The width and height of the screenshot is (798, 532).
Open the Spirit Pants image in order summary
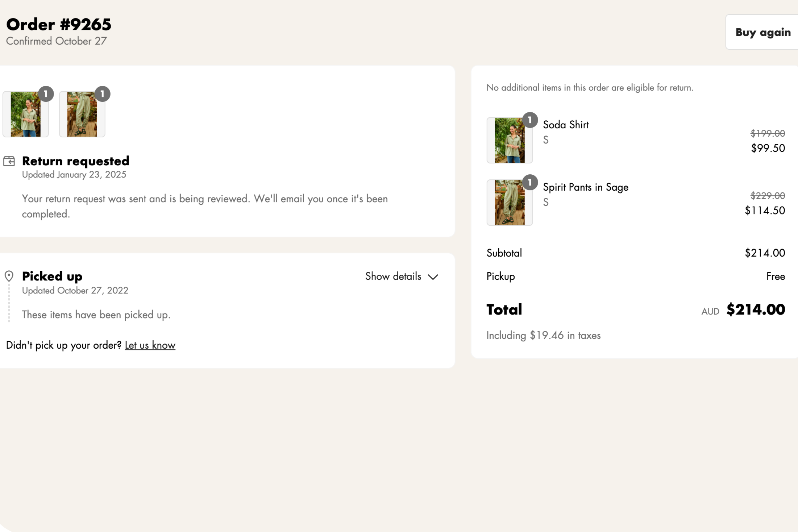[510, 203]
